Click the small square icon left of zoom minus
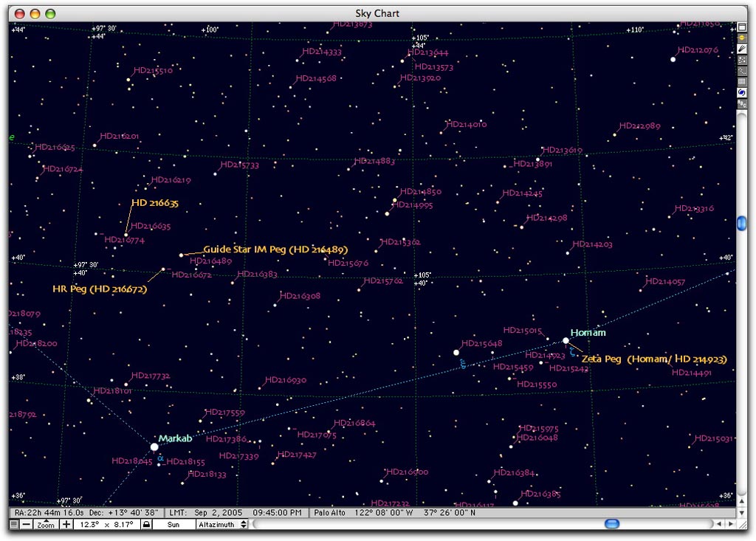The image size is (756, 541). [15, 524]
